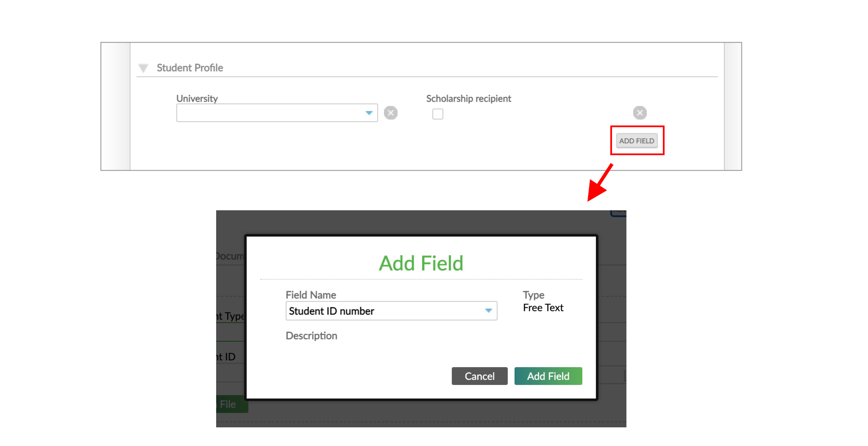Enable the checkbox under Scholarship recipient label
The width and height of the screenshot is (868, 446).
click(x=437, y=115)
